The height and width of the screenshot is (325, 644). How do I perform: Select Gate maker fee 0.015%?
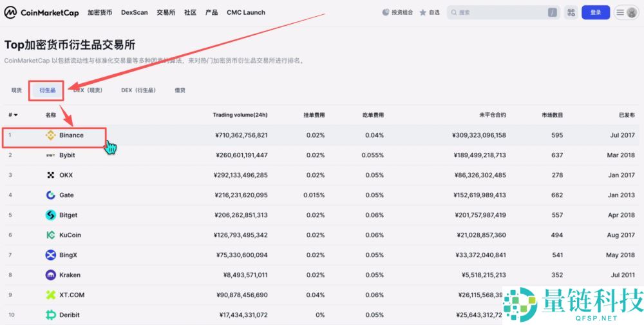click(x=314, y=195)
